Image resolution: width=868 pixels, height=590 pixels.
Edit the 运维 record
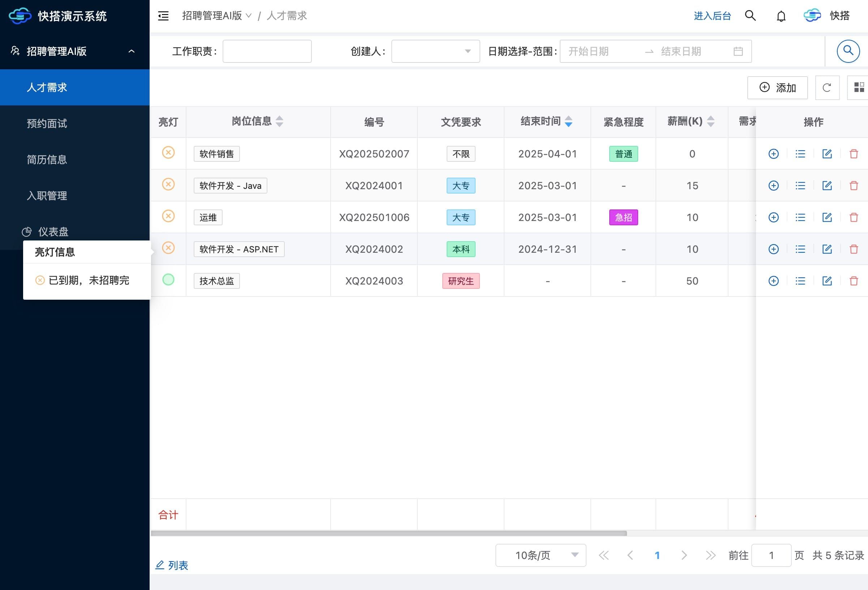tap(827, 217)
